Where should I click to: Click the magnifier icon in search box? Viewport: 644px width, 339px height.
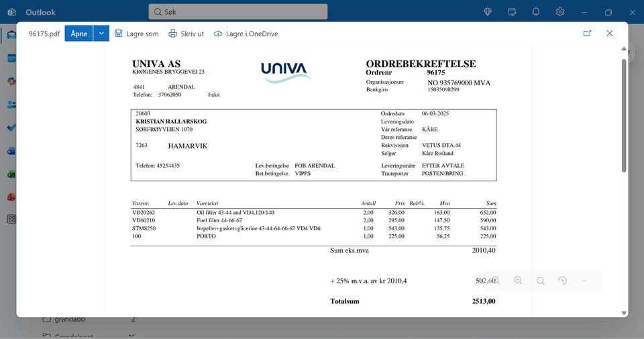point(158,12)
